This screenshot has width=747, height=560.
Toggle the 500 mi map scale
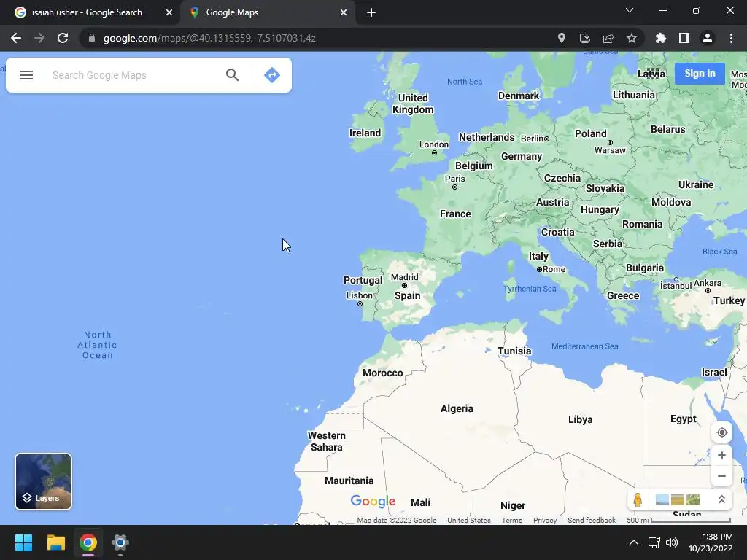[x=679, y=520]
